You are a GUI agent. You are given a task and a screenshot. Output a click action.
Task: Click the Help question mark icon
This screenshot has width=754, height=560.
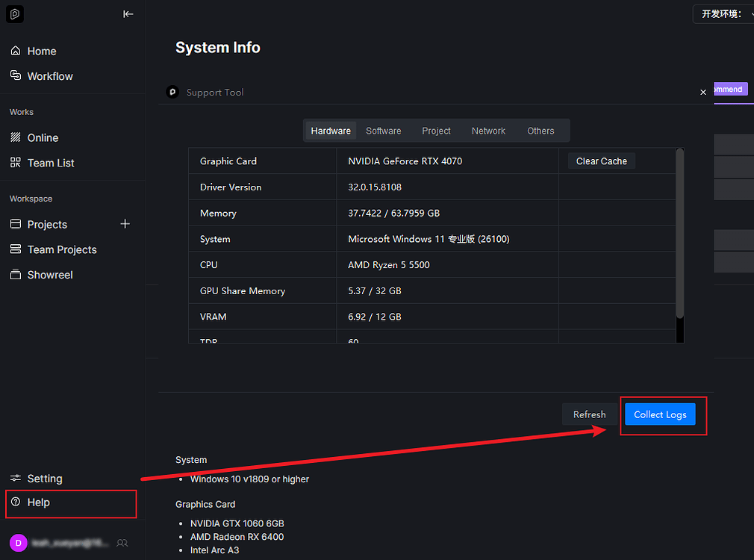pos(16,503)
